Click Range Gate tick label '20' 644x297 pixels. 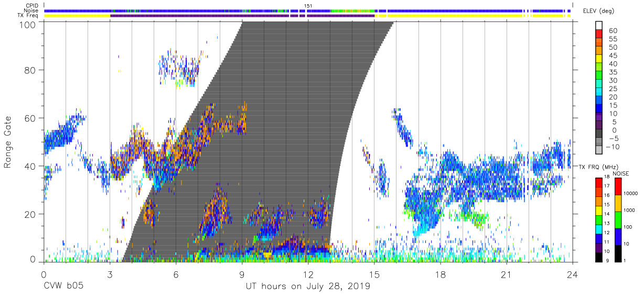click(x=31, y=214)
